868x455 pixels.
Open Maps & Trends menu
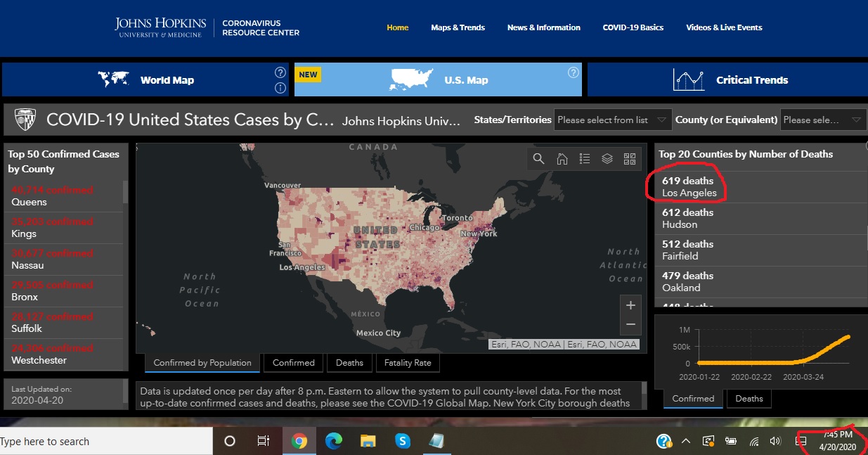point(458,27)
